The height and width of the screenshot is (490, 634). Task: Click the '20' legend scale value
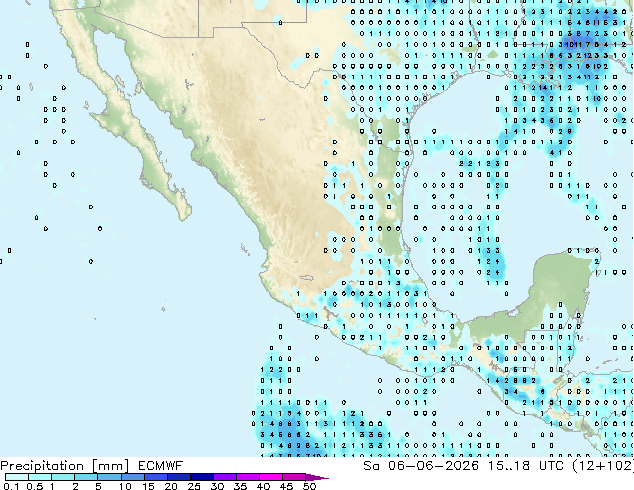tap(171, 486)
